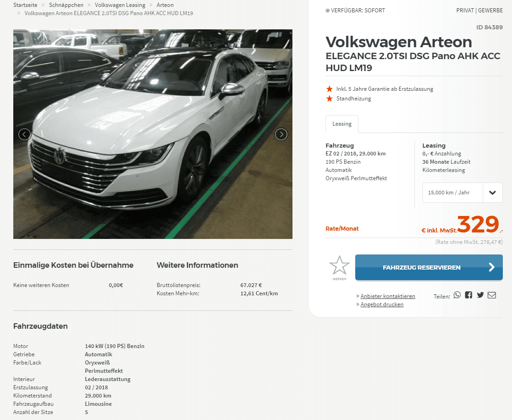Save the vehicle with the Merken star
512x420 pixels.
click(x=339, y=268)
